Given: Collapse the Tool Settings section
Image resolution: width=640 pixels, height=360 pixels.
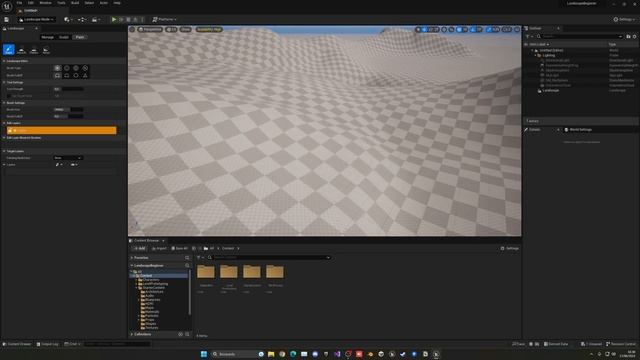Looking at the screenshot, I should (4, 82).
